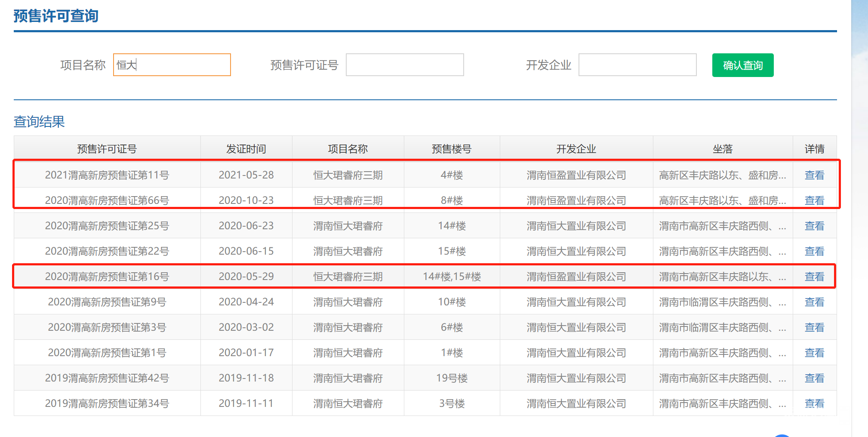This screenshot has width=868, height=437.
Task: Focus the 项目名称 input field
Action: pos(172,65)
